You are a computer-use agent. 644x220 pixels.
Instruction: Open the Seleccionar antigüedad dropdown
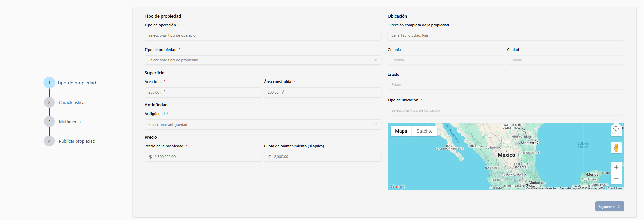click(263, 125)
